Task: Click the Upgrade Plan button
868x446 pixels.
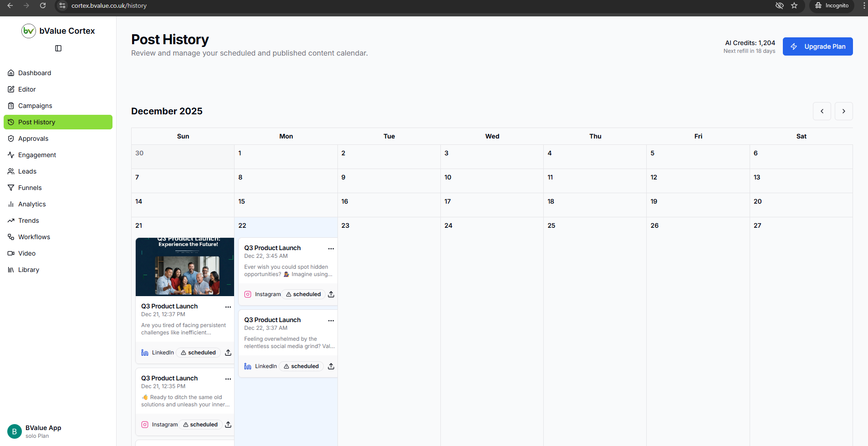Action: [817, 46]
